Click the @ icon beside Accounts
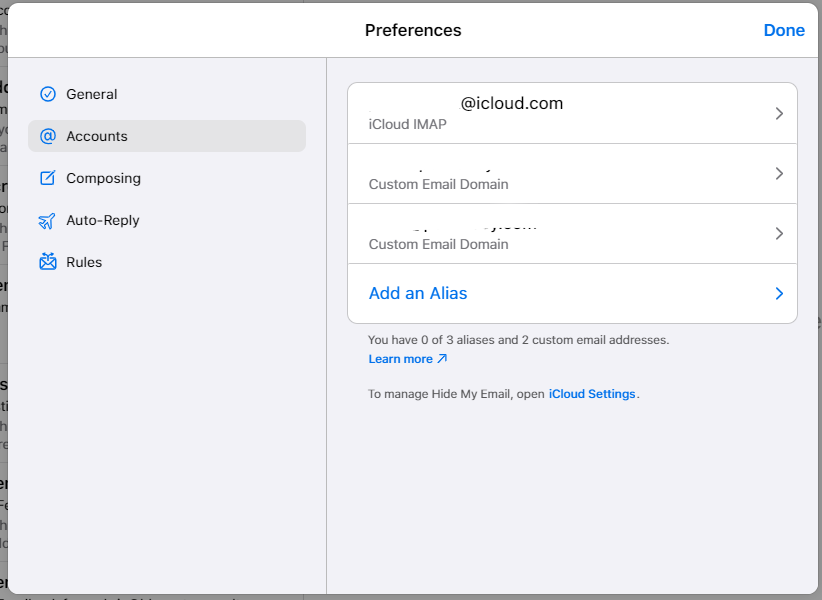822x600 pixels. coord(48,136)
